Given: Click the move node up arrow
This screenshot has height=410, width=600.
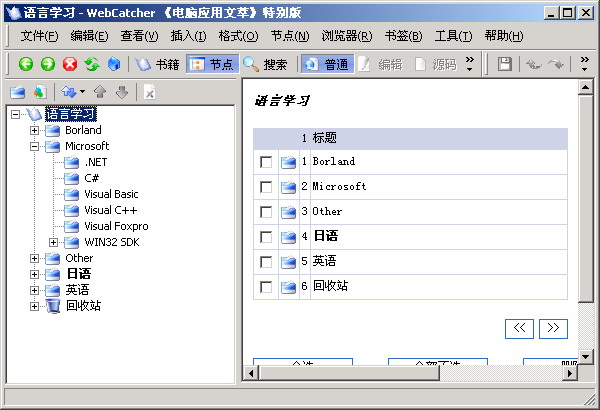Looking at the screenshot, I should (x=100, y=92).
